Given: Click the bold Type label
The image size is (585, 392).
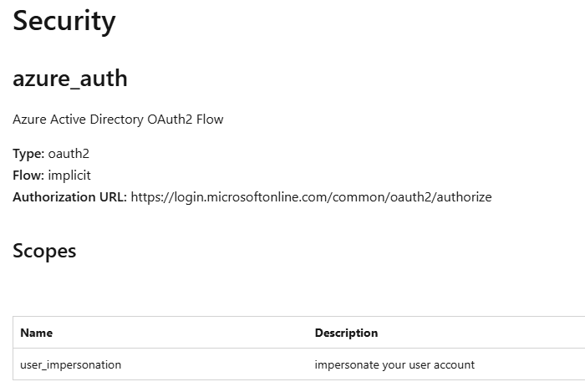Looking at the screenshot, I should [x=28, y=155].
